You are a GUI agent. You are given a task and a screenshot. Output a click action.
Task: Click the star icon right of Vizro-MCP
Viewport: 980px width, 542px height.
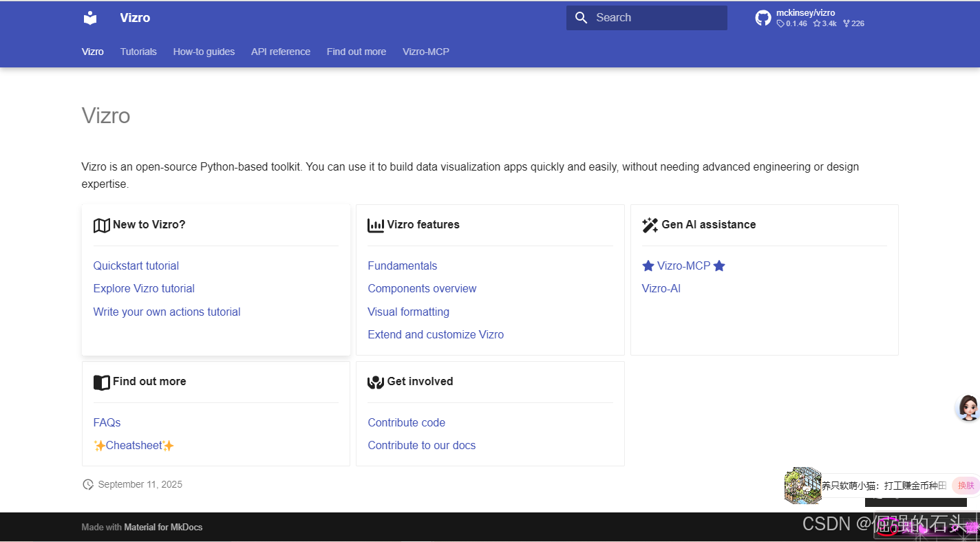(719, 265)
